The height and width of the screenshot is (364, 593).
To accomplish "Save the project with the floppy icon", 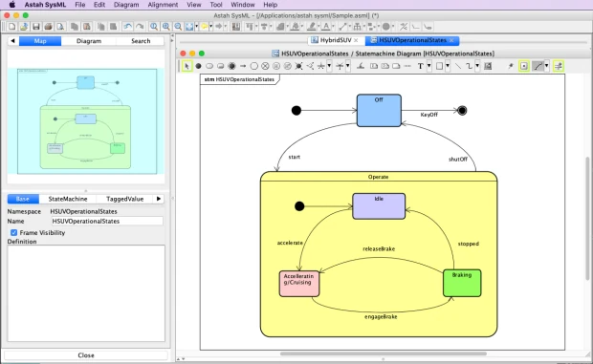I will tap(36, 27).
